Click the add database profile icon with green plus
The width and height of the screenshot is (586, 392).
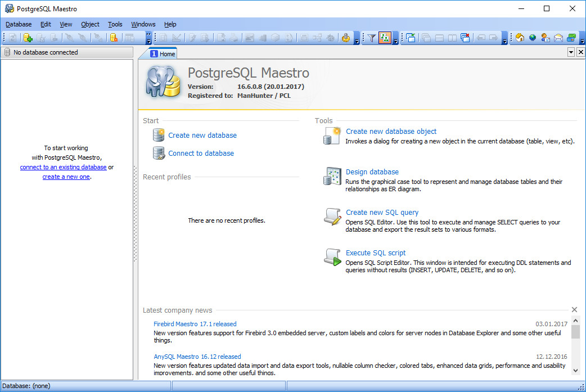(28, 38)
